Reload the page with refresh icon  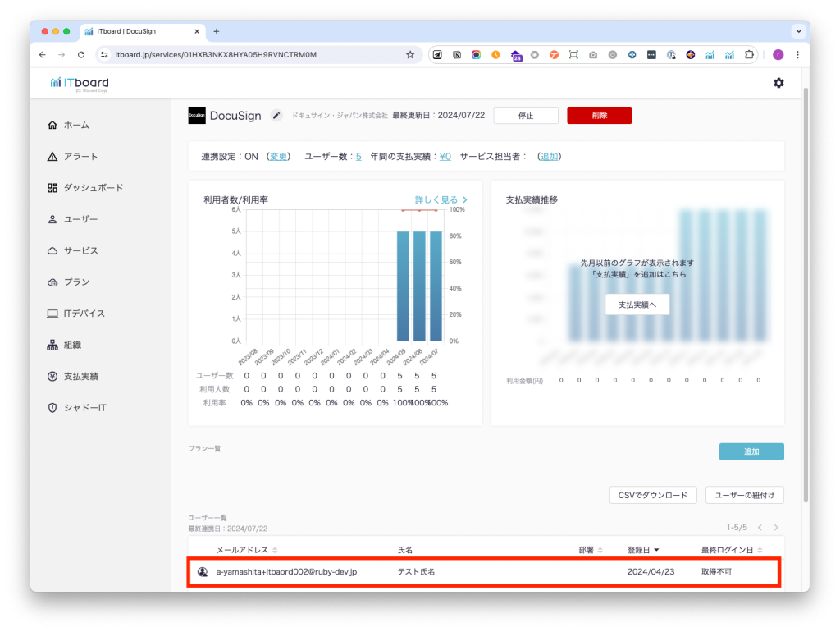tap(81, 55)
